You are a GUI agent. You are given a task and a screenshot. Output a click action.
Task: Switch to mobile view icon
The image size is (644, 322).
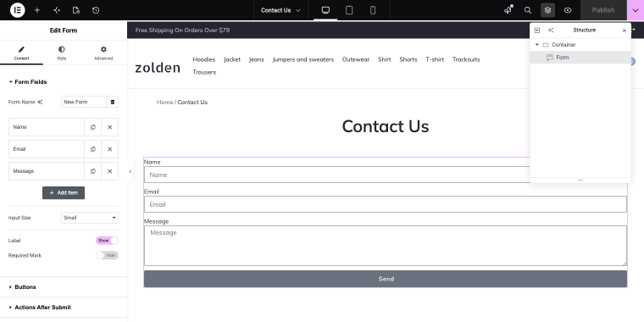[x=373, y=10]
